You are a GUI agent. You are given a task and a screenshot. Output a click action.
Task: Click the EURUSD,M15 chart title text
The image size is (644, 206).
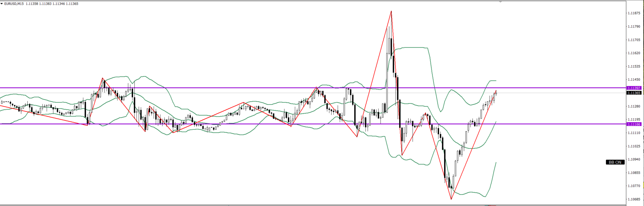pos(14,4)
